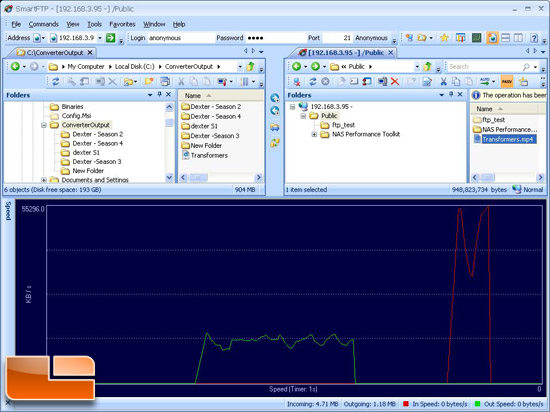This screenshot has width=550, height=412.
Task: Click the green Connect arrow in Address bar
Action: (110, 38)
